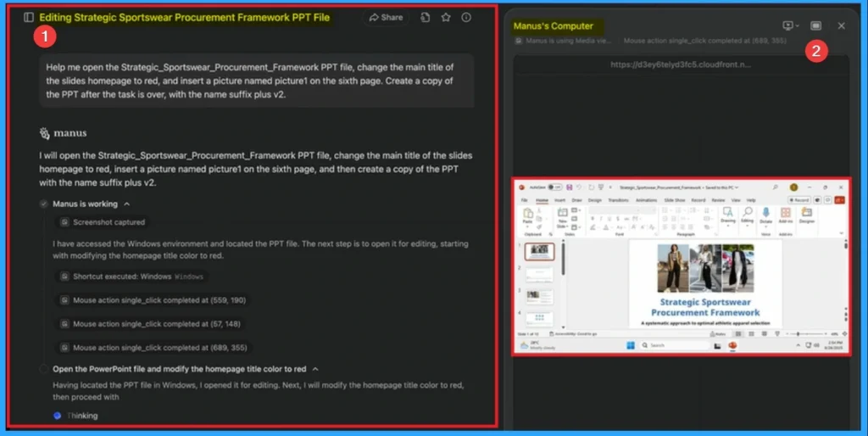Collapse the PowerPoint ribbon chevron

[x=842, y=232]
